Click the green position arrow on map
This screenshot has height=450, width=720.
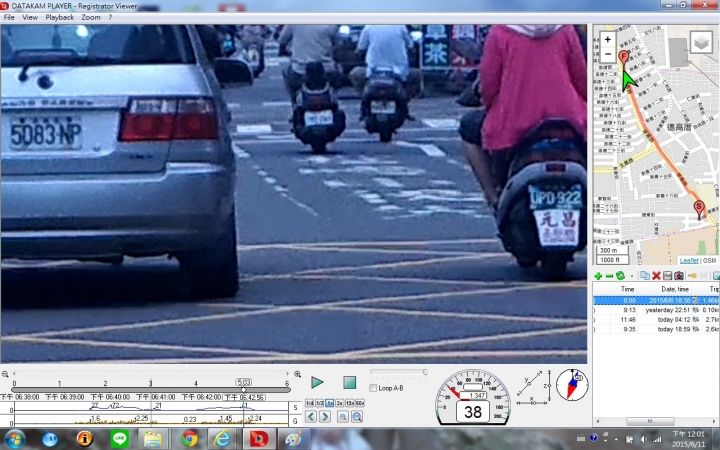[629, 81]
